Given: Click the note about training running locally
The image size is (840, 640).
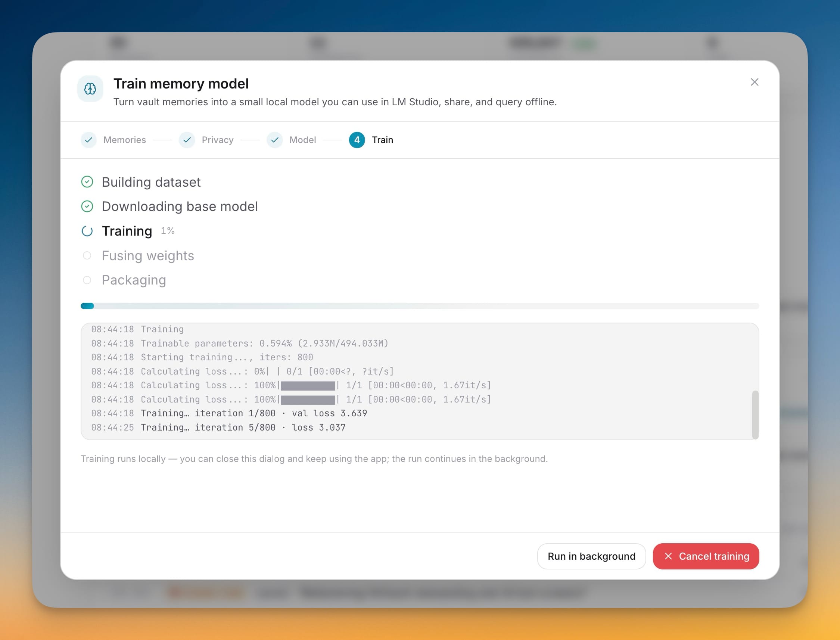Looking at the screenshot, I should tap(314, 459).
